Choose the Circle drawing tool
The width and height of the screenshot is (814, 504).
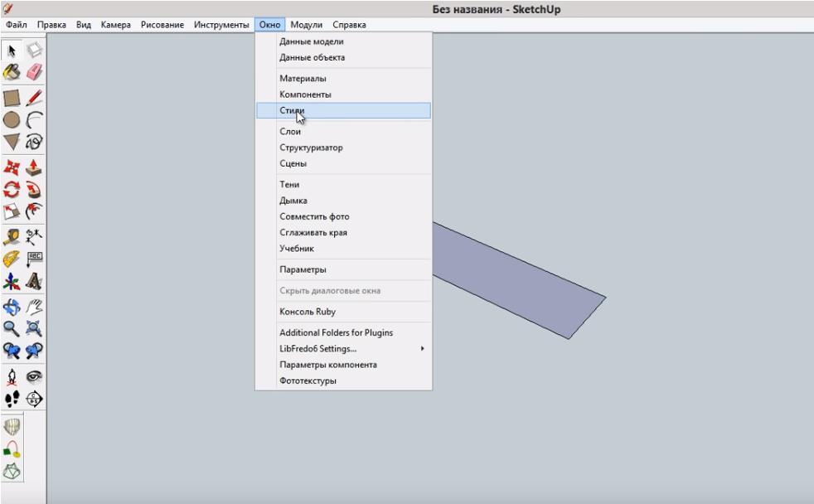coord(12,119)
